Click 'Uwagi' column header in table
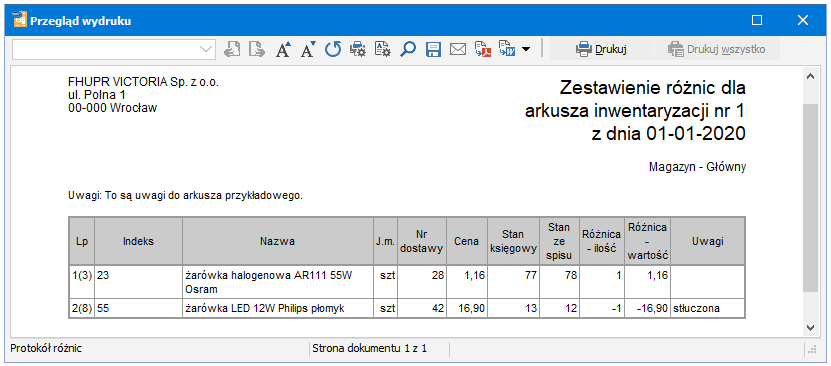 pos(708,241)
